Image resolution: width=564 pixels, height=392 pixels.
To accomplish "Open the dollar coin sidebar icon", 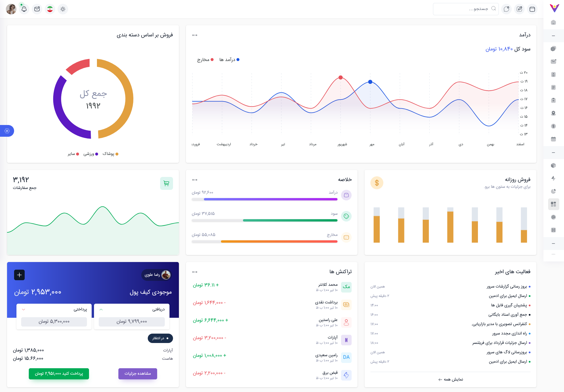I will point(553,126).
